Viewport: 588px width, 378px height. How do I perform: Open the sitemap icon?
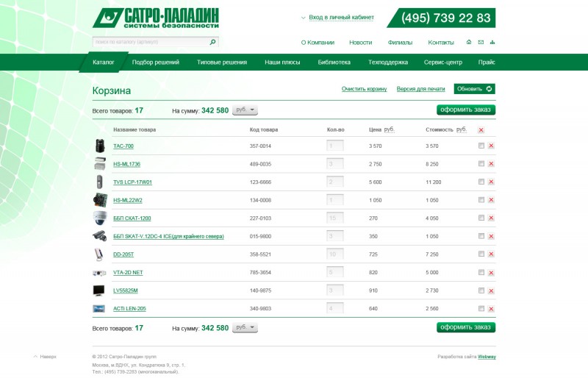coord(492,42)
